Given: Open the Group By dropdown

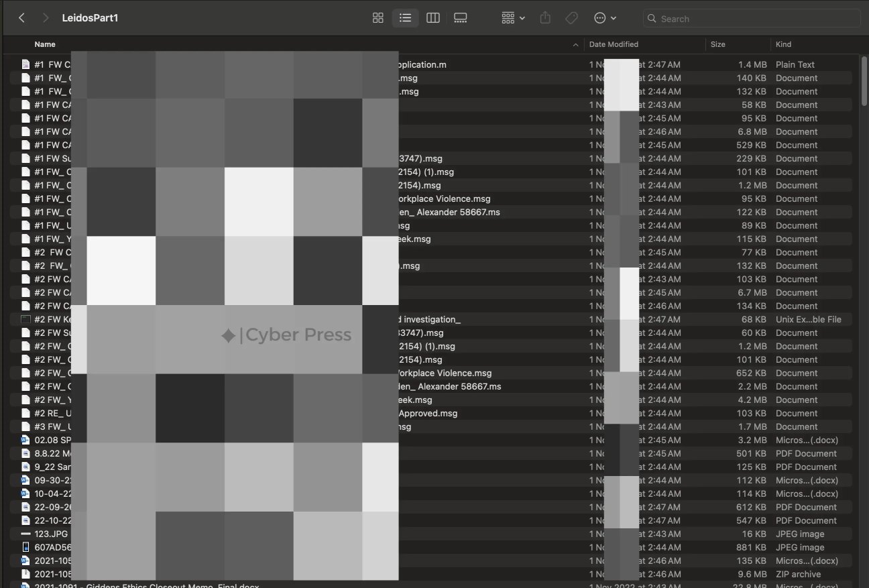Looking at the screenshot, I should coord(513,18).
